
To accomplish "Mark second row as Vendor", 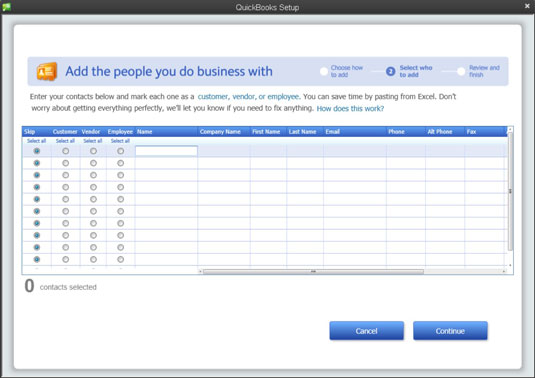I will tap(93, 163).
